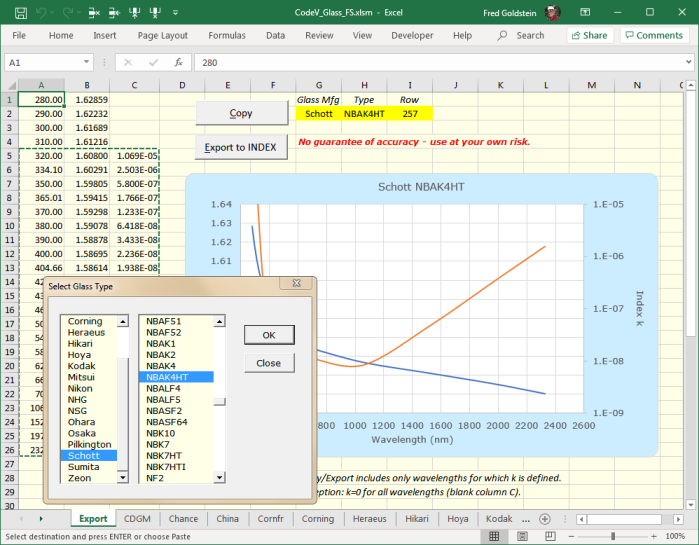The image size is (699, 545).
Task: Close the Select Glass Type dialog with X
Action: click(296, 283)
